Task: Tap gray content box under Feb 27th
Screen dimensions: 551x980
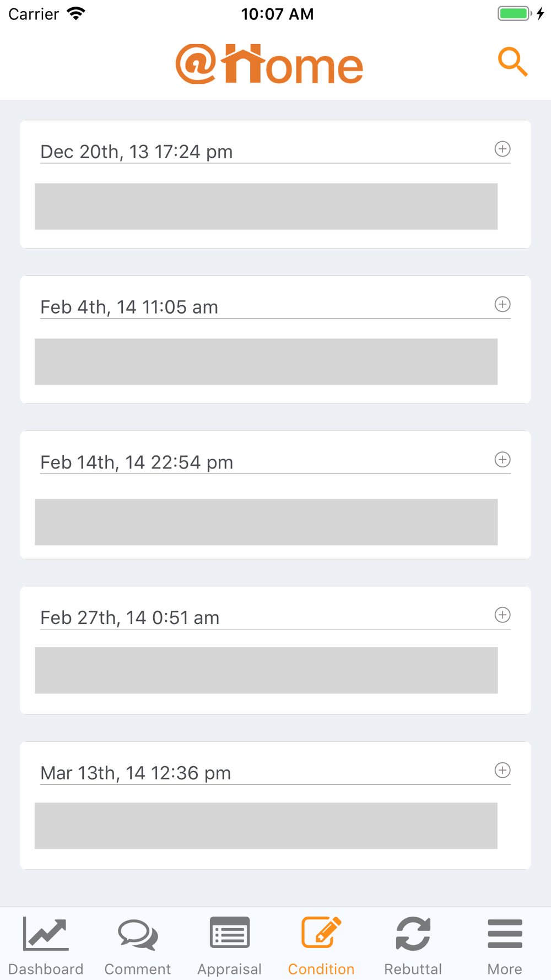Action: pyautogui.click(x=266, y=670)
